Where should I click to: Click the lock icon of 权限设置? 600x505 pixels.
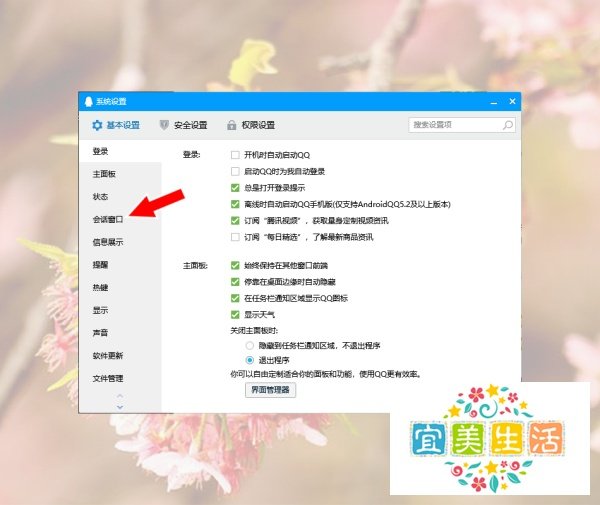pos(232,125)
